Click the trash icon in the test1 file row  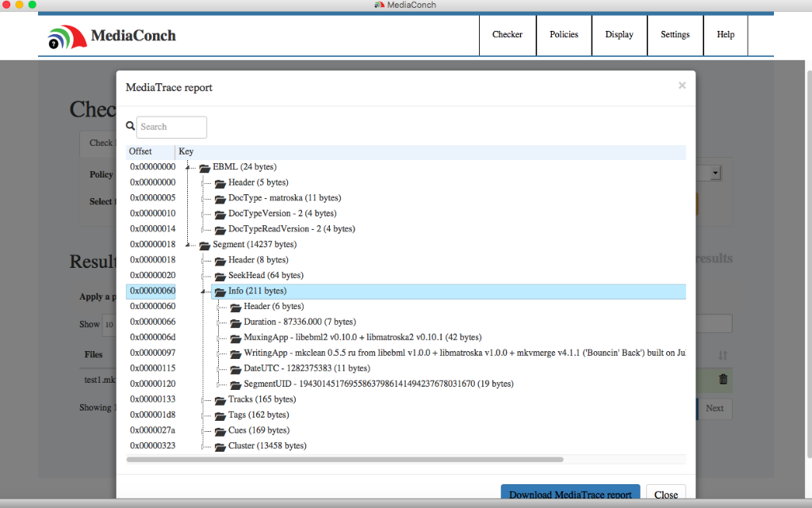(x=723, y=379)
